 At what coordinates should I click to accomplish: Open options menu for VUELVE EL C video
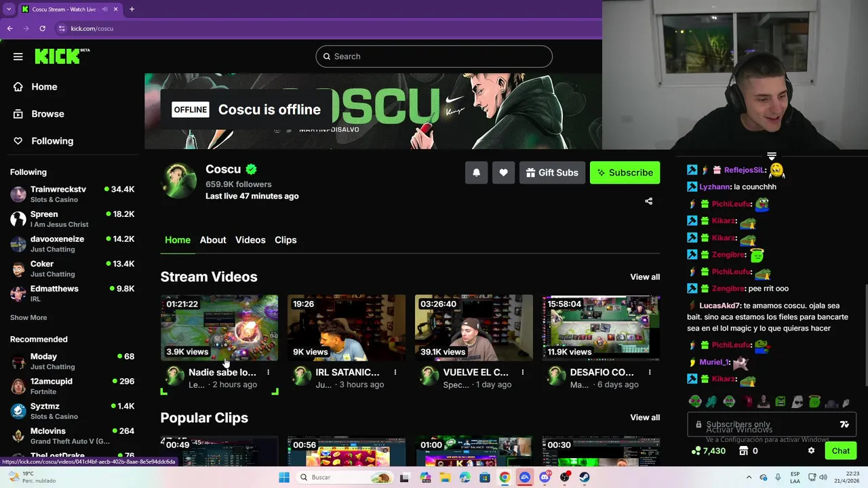[x=523, y=372]
